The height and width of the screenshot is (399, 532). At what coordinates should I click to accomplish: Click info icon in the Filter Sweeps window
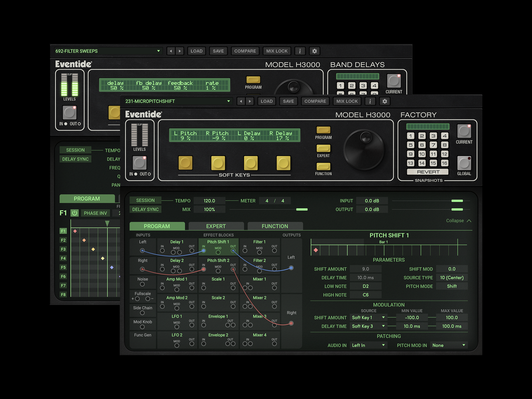pyautogui.click(x=300, y=51)
